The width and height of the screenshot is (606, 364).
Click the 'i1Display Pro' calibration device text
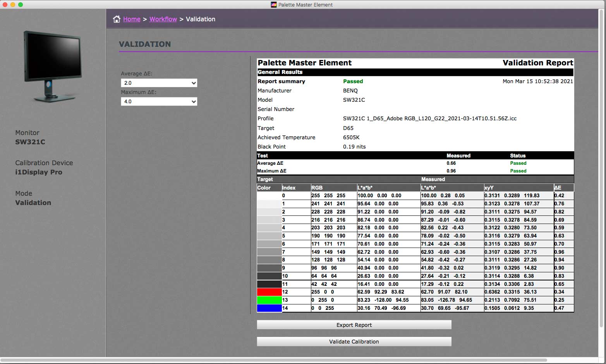tap(39, 172)
